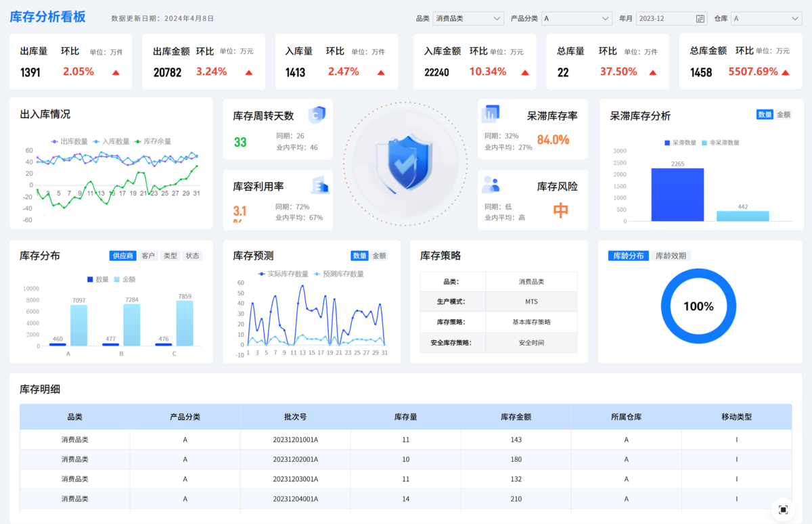812x524 pixels.
Task: Toggle 库存余量 legend in 出入库情况 chart
Action: [152, 141]
